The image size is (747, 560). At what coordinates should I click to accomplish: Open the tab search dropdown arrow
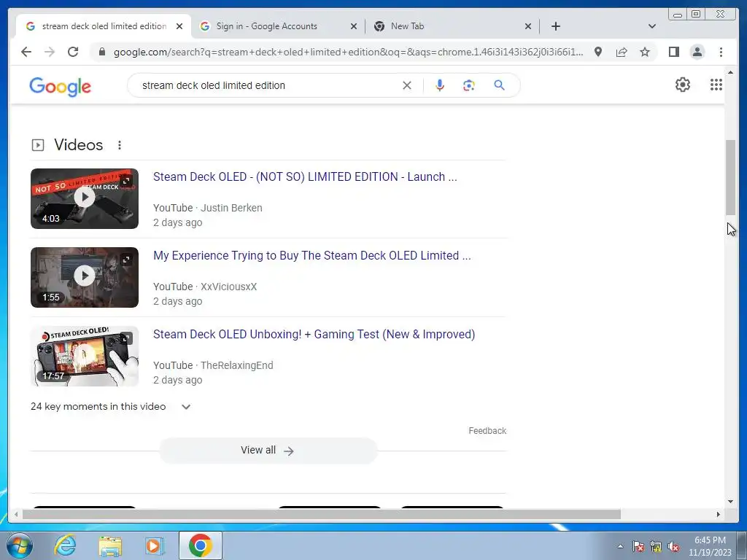(x=652, y=26)
